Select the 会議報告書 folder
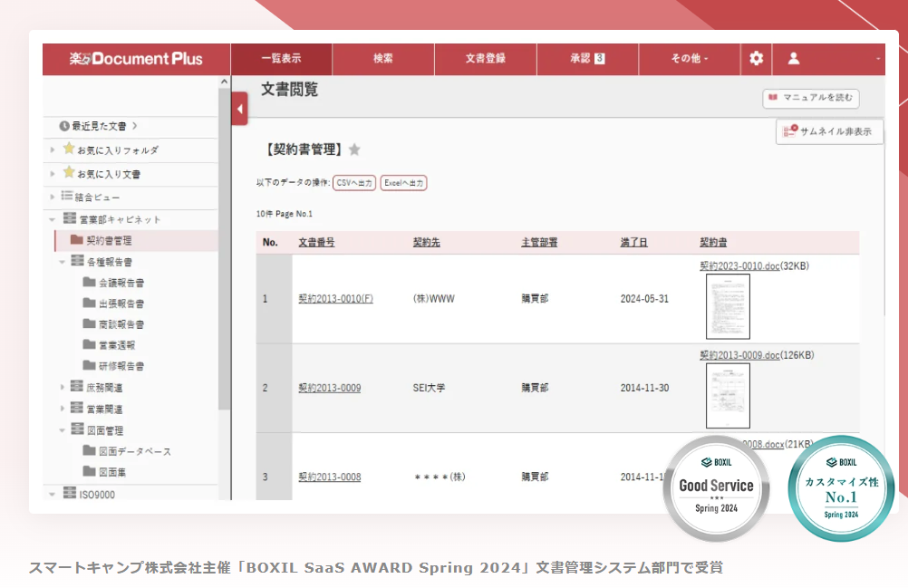This screenshot has height=588, width=908. point(121,283)
